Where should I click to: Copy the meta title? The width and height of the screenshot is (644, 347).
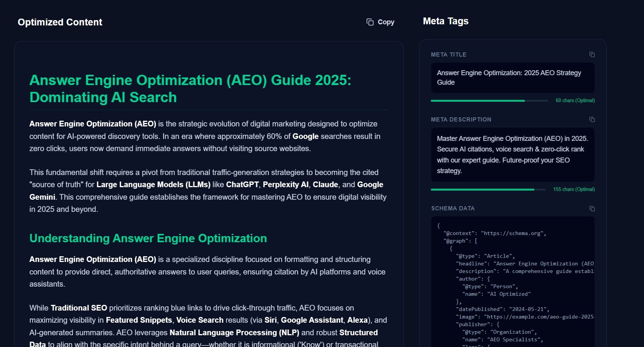click(x=592, y=55)
